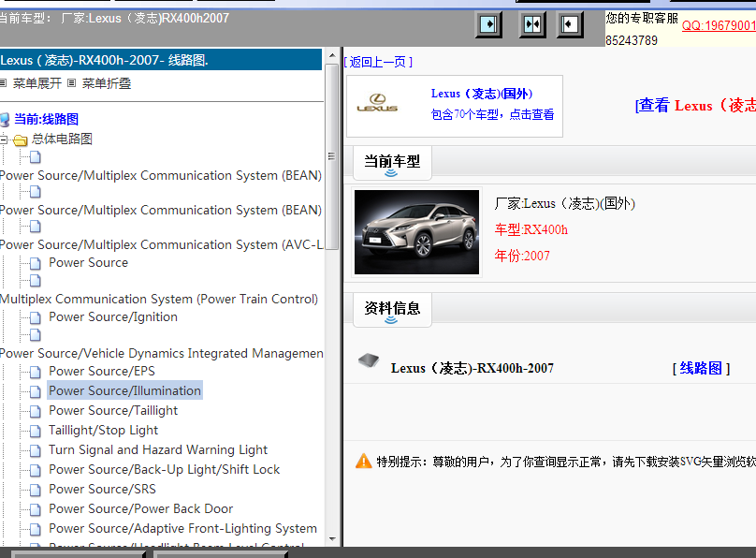Click page icon beside Adaptive Front-Lighting System

pos(36,530)
